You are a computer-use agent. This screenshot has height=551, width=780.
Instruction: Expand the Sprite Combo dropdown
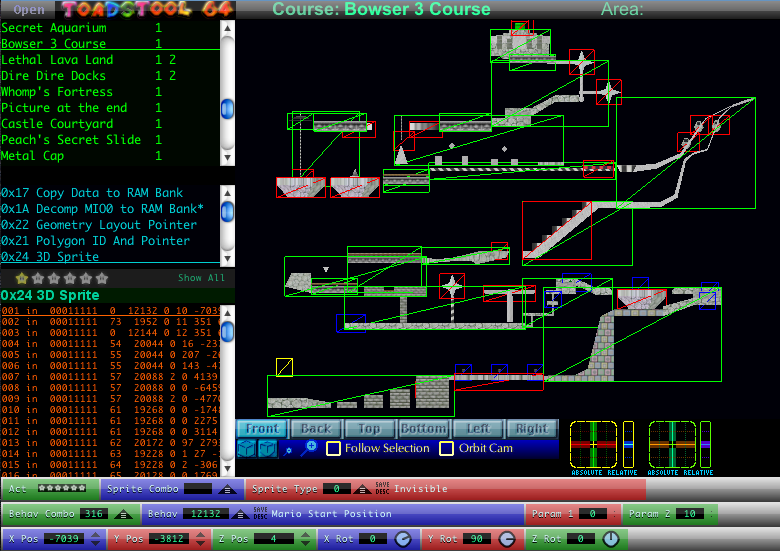[227, 489]
